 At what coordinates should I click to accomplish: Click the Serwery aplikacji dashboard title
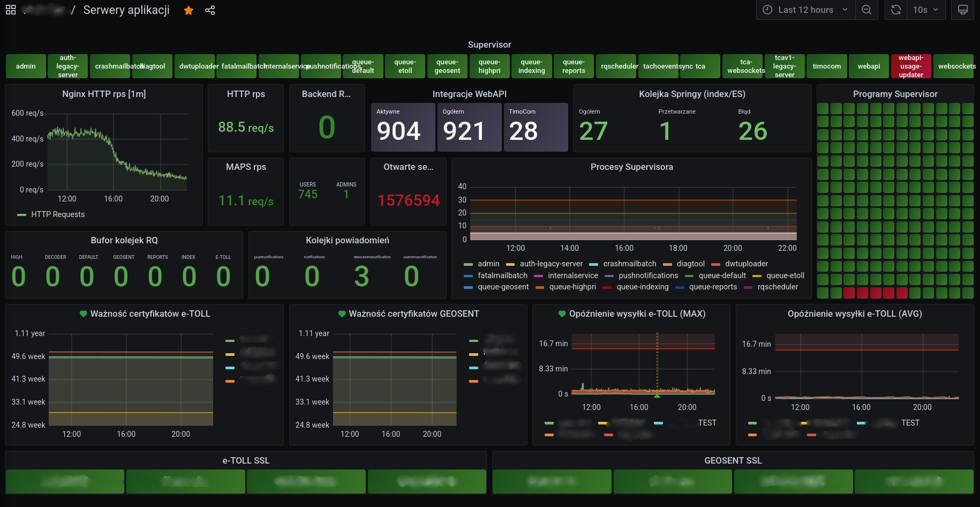click(126, 10)
